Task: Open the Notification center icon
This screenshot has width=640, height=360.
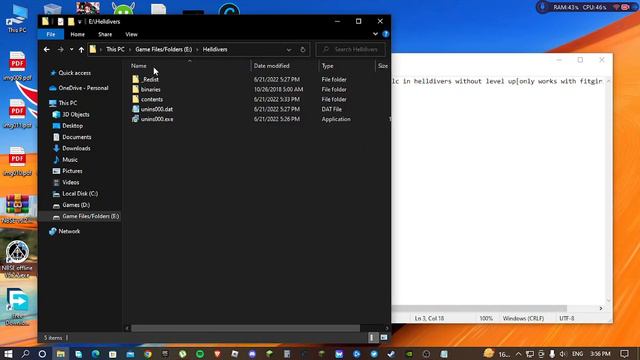Action: (624, 354)
